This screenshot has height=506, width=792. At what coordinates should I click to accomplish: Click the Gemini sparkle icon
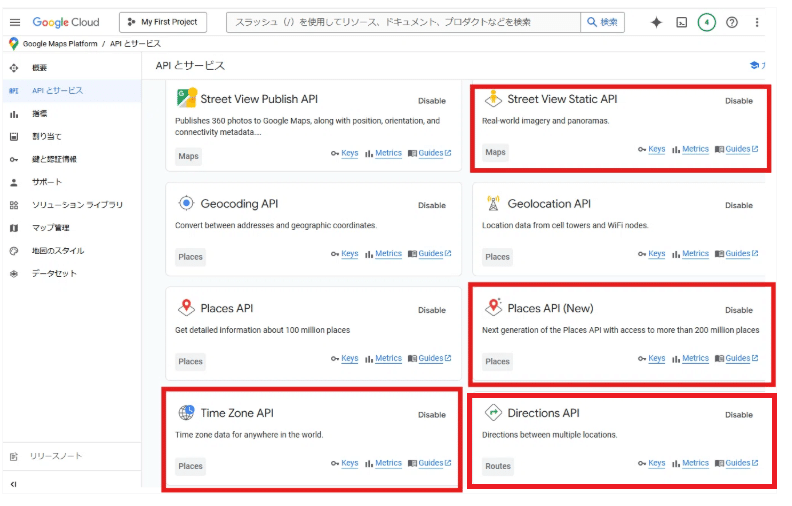(656, 22)
